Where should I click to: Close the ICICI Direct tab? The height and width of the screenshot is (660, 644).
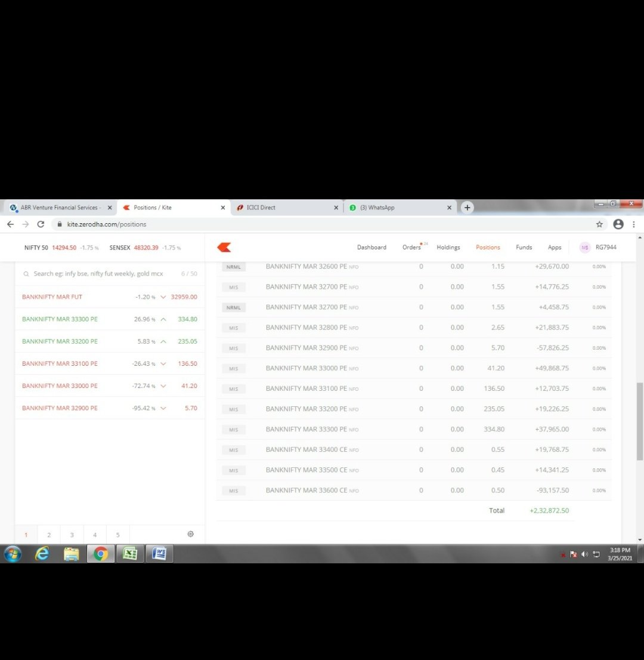(x=336, y=208)
